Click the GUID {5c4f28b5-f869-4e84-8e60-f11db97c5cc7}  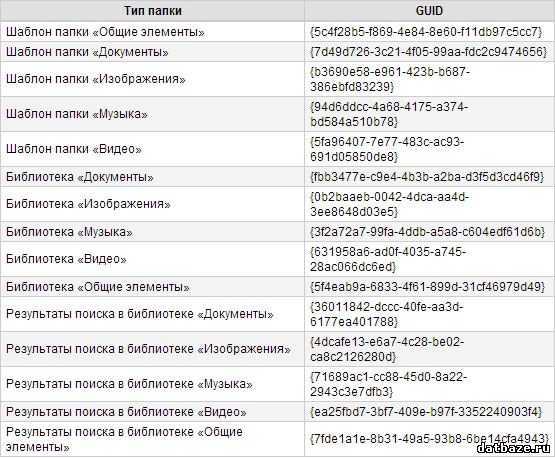coord(426,32)
